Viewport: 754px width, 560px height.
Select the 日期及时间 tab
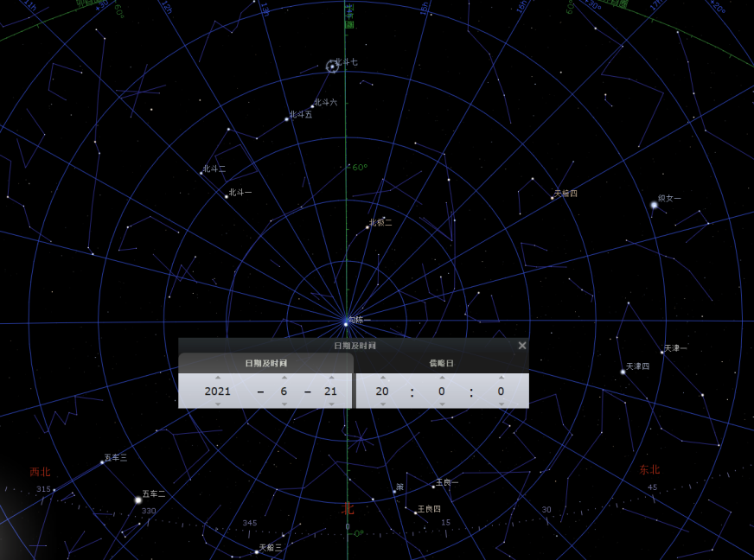265,363
